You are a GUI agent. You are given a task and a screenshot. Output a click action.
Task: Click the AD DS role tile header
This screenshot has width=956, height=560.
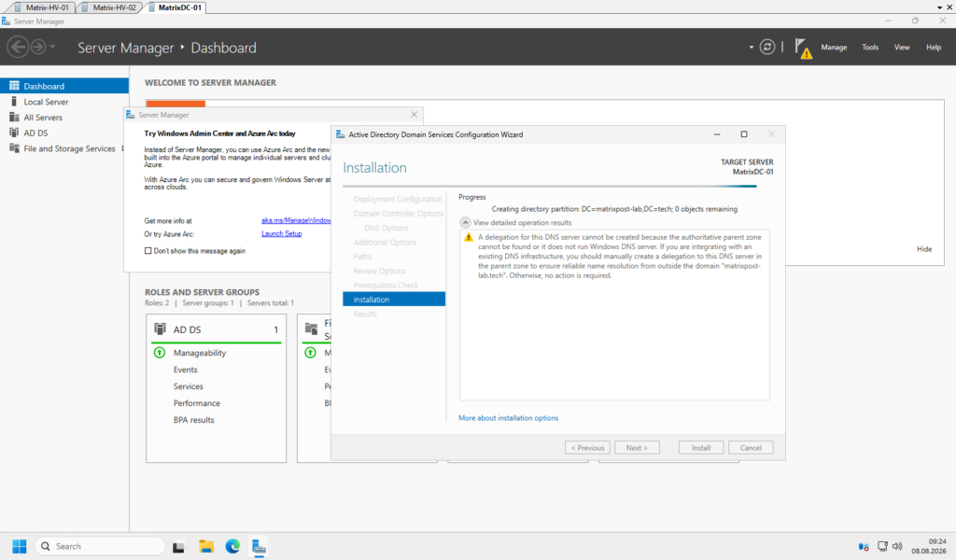(x=216, y=329)
